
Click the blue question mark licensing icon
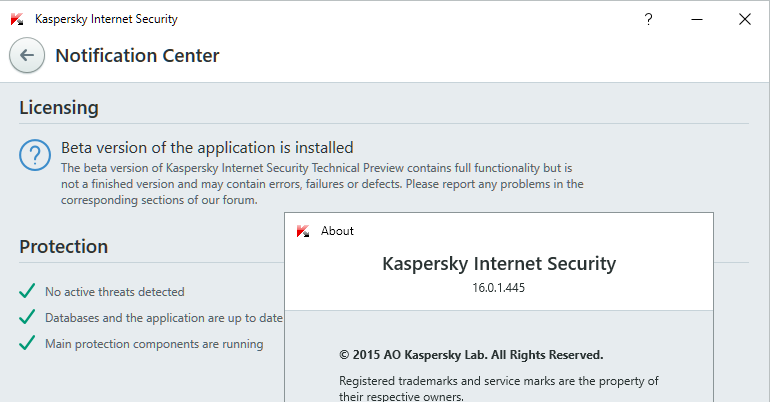[35, 155]
